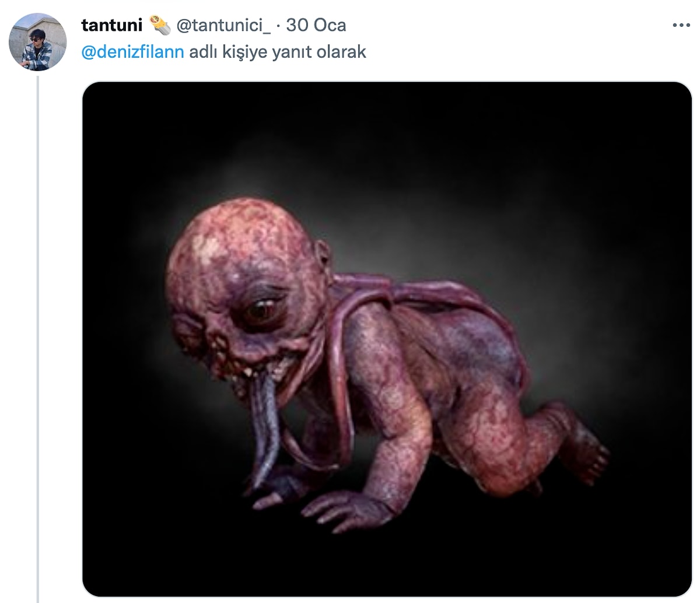
Task: Click tantuni's profile avatar picture
Action: tap(38, 42)
